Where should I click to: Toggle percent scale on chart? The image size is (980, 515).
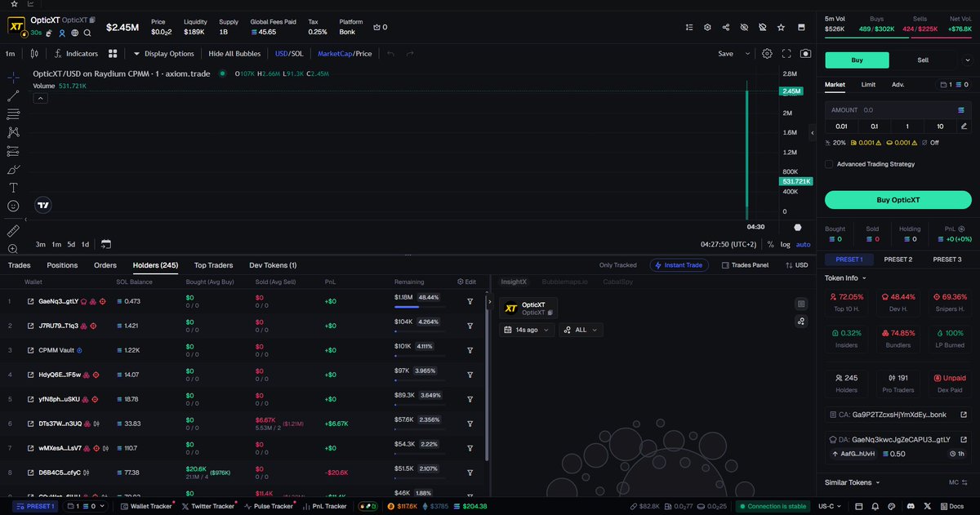pyautogui.click(x=770, y=244)
